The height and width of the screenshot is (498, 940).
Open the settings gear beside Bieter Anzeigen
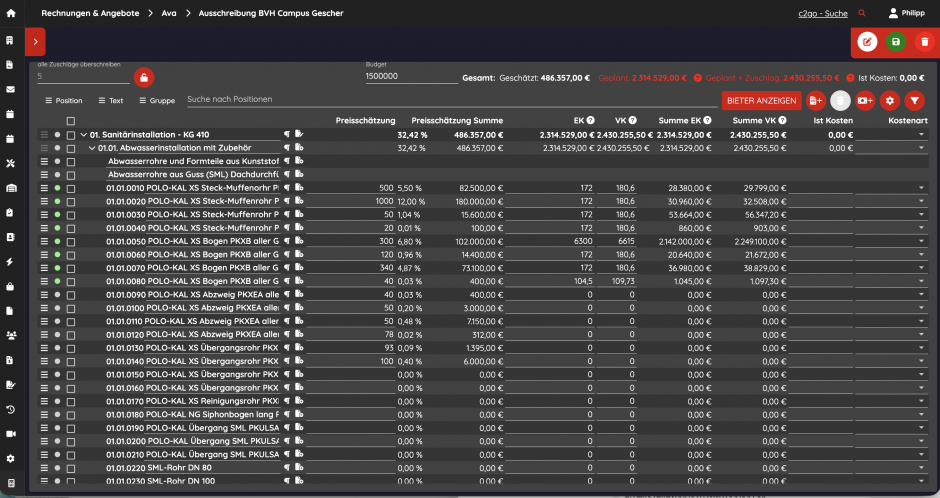coord(890,101)
